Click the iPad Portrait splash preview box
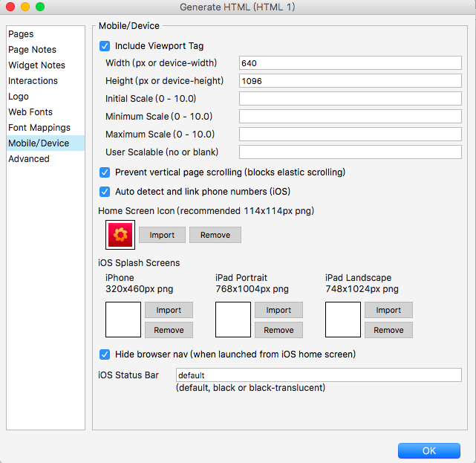 click(x=233, y=320)
